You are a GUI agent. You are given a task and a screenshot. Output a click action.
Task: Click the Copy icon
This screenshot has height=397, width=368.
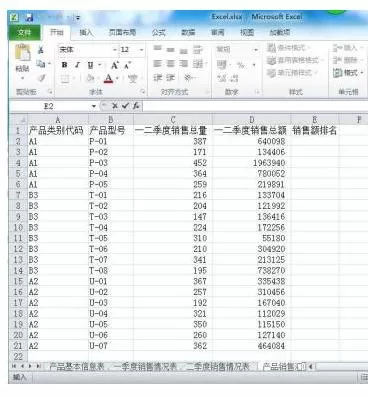[40, 64]
